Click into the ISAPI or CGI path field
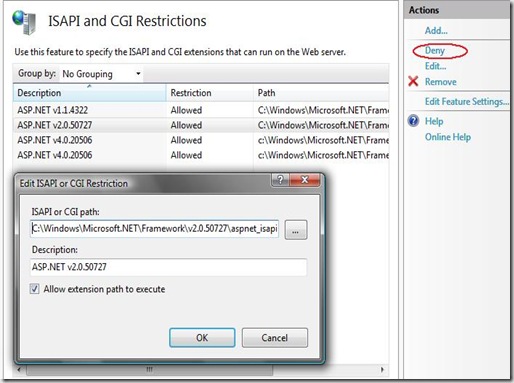 tap(155, 229)
